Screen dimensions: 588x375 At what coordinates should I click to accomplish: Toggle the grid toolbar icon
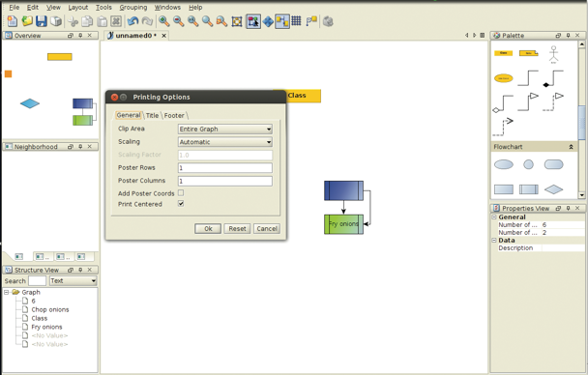coord(296,21)
